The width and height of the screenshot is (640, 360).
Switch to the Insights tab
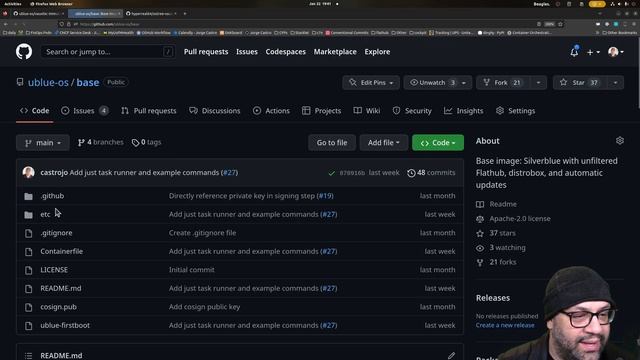(463, 111)
